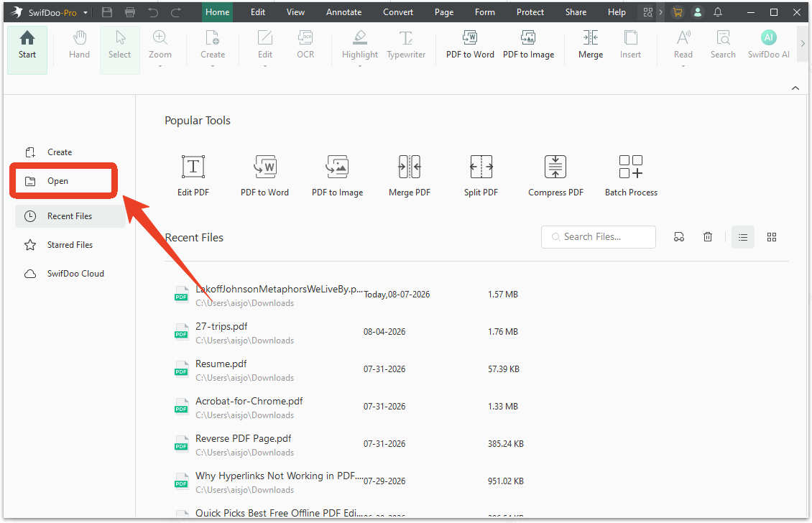The height and width of the screenshot is (523, 812).
Task: Click the notifications bell icon
Action: point(718,12)
